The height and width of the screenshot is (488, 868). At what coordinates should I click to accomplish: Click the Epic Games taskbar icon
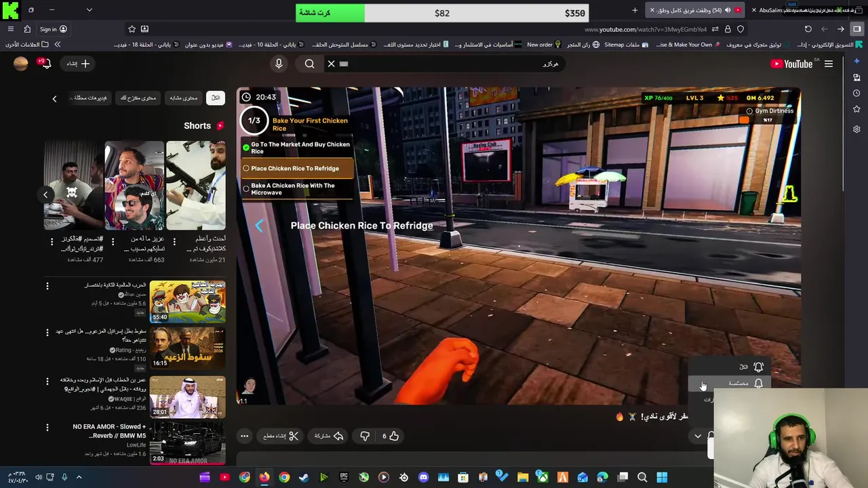(x=344, y=477)
